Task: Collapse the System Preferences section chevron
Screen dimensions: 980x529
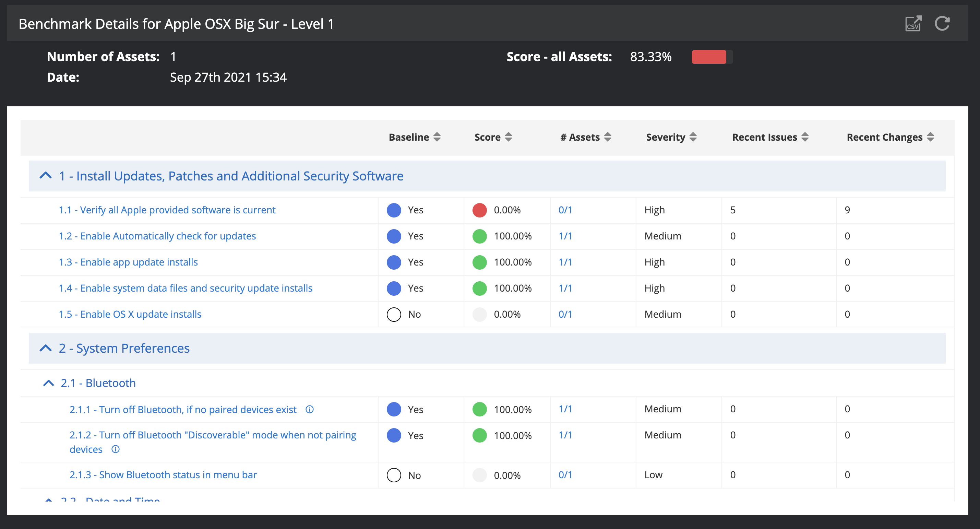Action: pos(46,348)
